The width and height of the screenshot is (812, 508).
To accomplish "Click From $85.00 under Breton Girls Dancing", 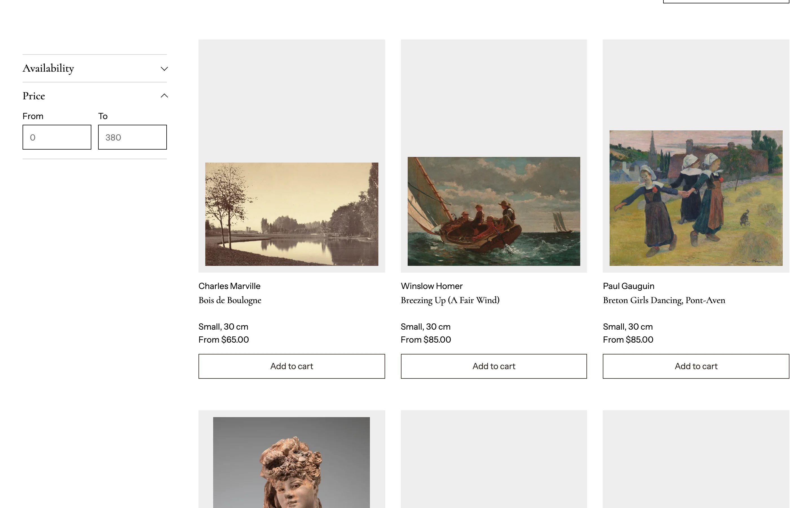I will tap(628, 340).
